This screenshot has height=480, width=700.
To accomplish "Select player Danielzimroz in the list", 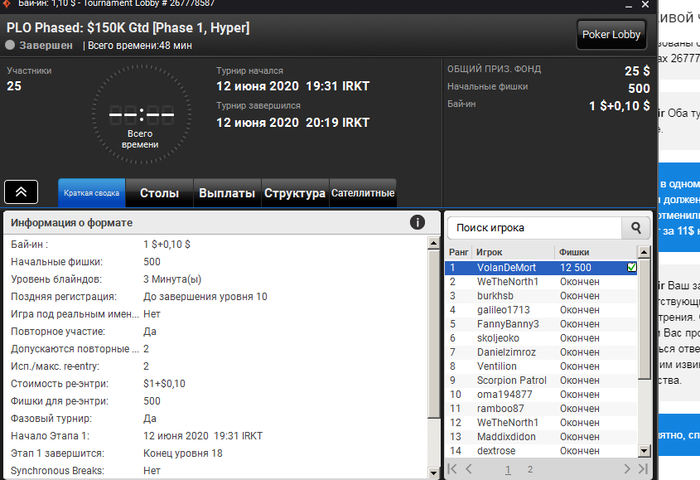I will pyautogui.click(x=541, y=352).
